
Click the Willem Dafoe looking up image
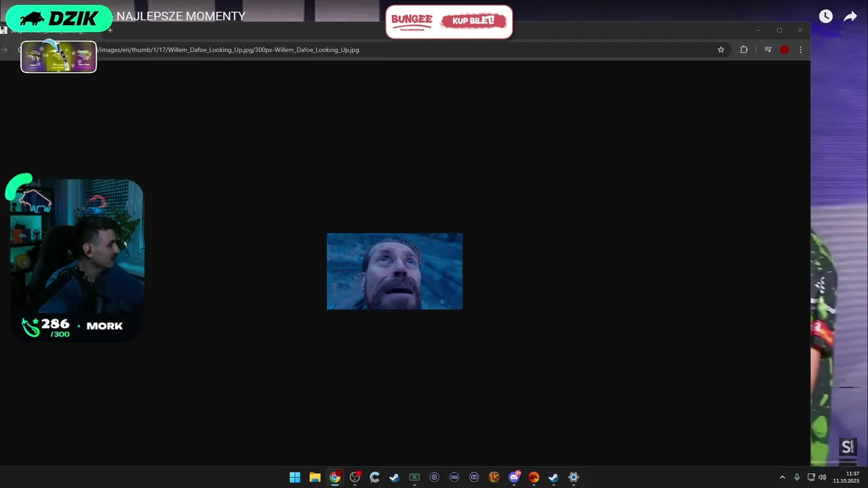point(395,271)
